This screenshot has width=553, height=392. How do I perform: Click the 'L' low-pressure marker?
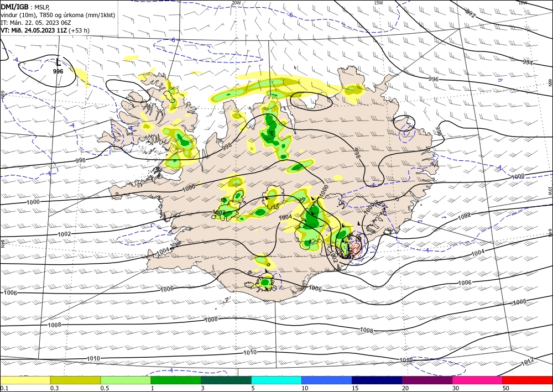(x=59, y=63)
